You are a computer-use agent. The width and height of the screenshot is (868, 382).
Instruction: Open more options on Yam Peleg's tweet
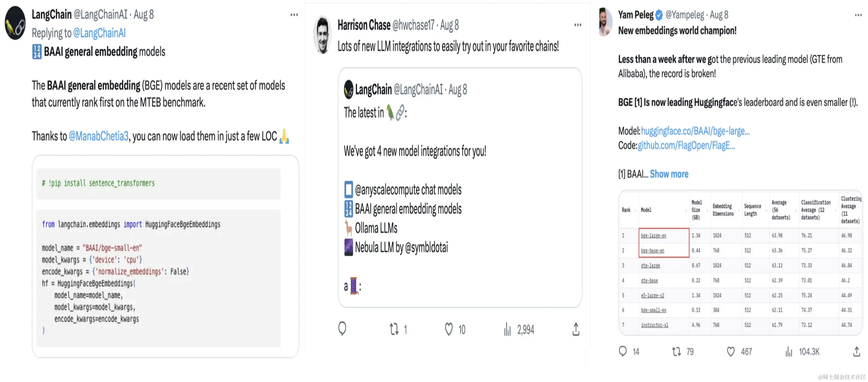[858, 15]
